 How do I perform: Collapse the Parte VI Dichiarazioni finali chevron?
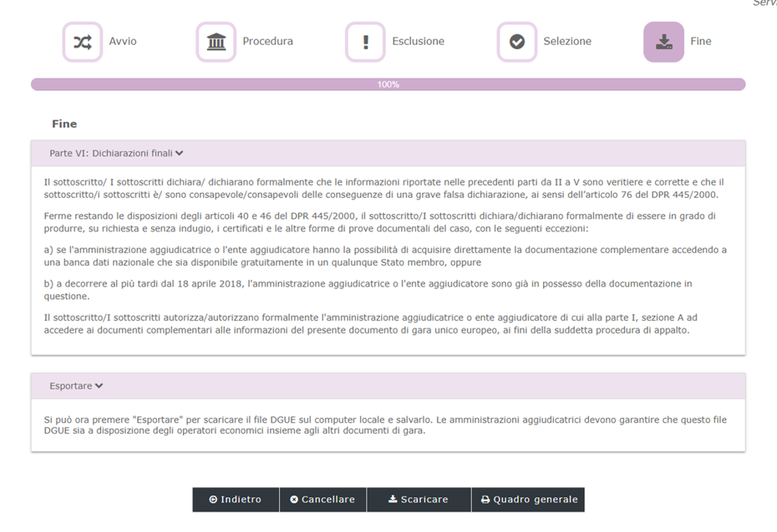pos(180,153)
